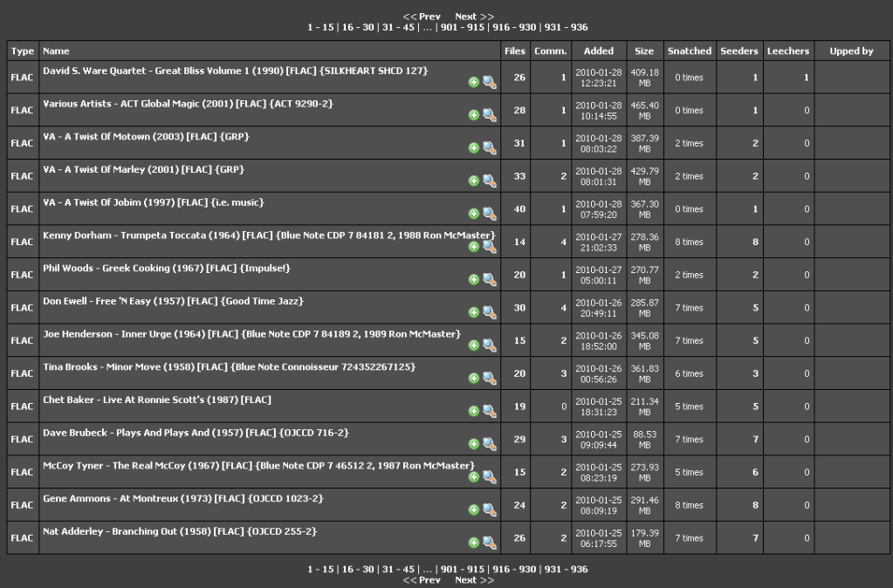
Task: Go to top '<< Prev' page link
Action: (x=422, y=17)
